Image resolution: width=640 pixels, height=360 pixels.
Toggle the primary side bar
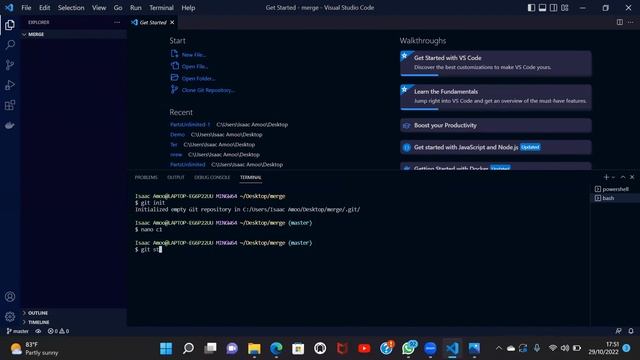[x=531, y=8]
